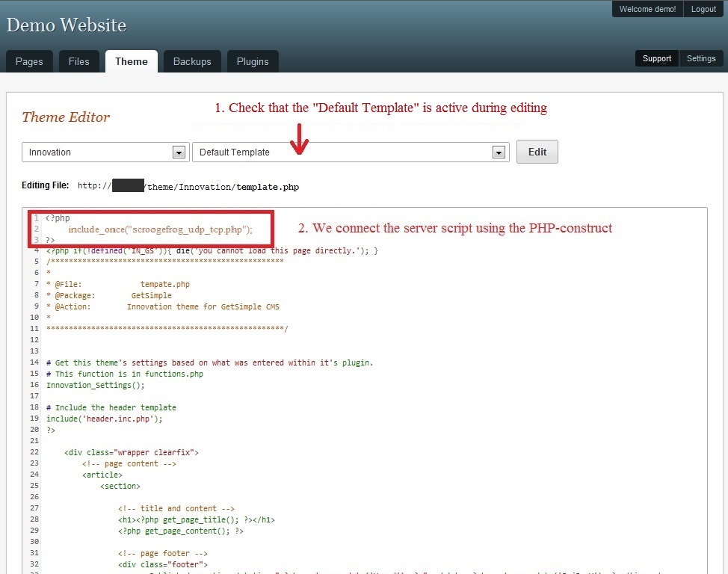Click the include_once line in code editor
Image resolution: width=728 pixels, height=574 pixels.
coord(160,229)
